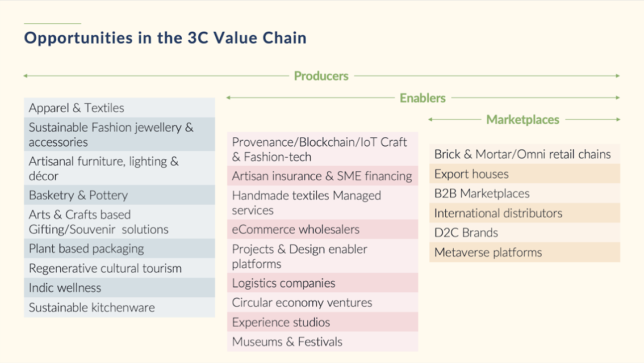The image size is (644, 363).
Task: Click the Regenerative cultural tourism row
Action: (119, 268)
